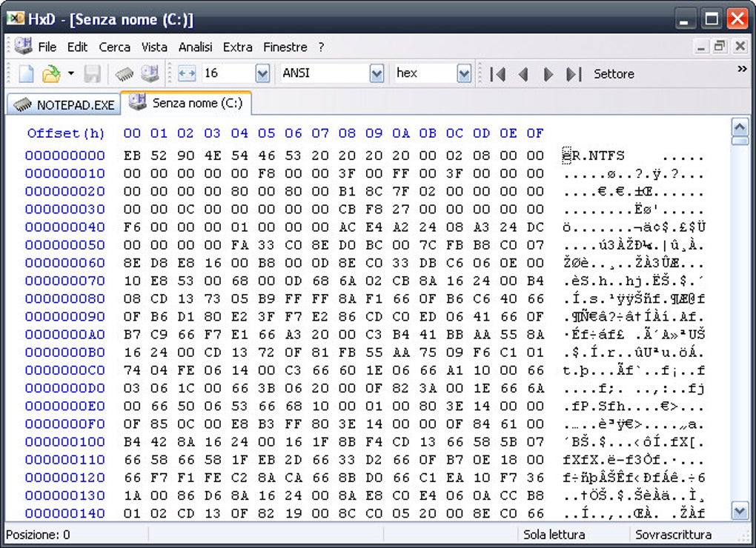The width and height of the screenshot is (756, 548).
Task: Click the Open disk icon in toolbar
Action: click(x=150, y=73)
